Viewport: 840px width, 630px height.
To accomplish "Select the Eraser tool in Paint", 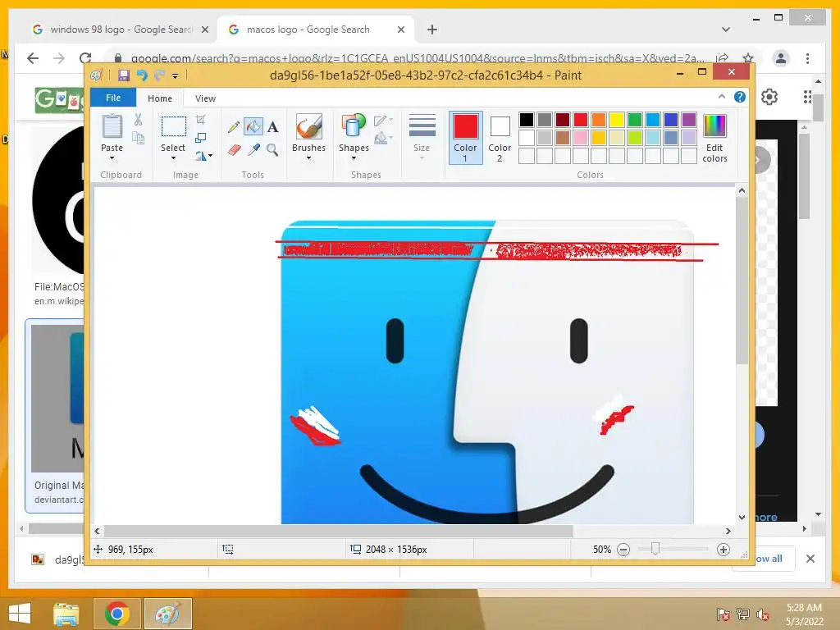I will pos(234,150).
